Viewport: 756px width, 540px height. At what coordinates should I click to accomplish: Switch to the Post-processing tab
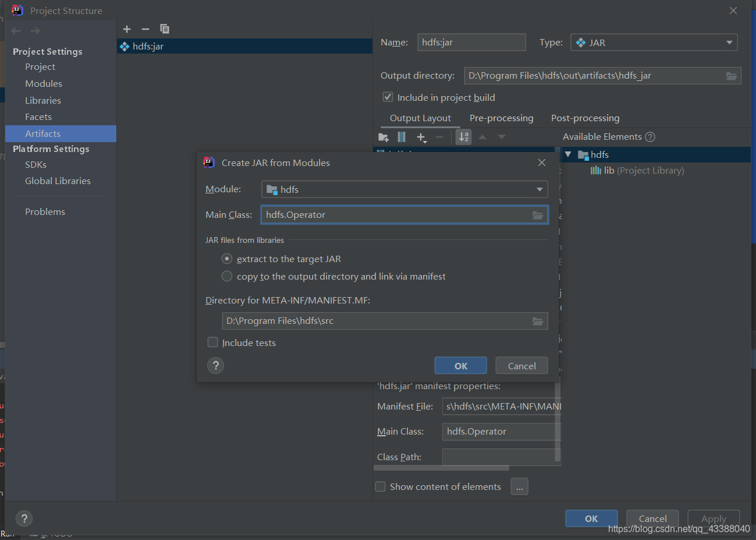(x=585, y=118)
